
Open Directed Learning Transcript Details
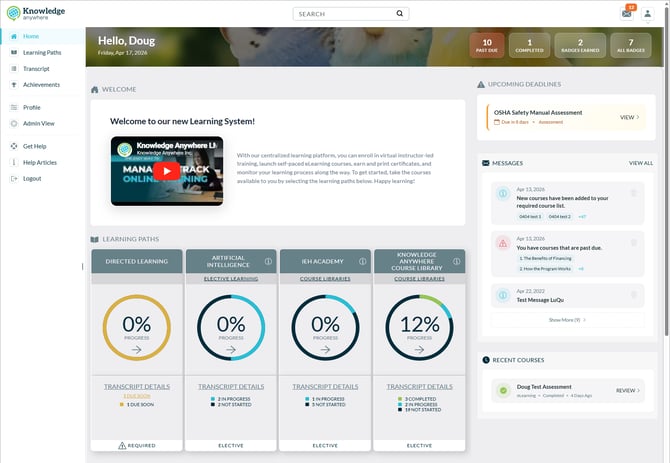tap(137, 387)
